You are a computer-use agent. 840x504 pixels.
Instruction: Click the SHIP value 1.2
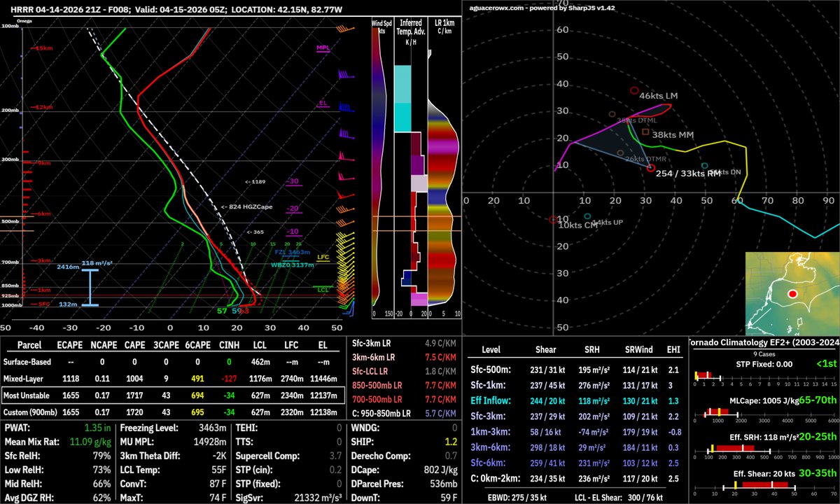452,442
